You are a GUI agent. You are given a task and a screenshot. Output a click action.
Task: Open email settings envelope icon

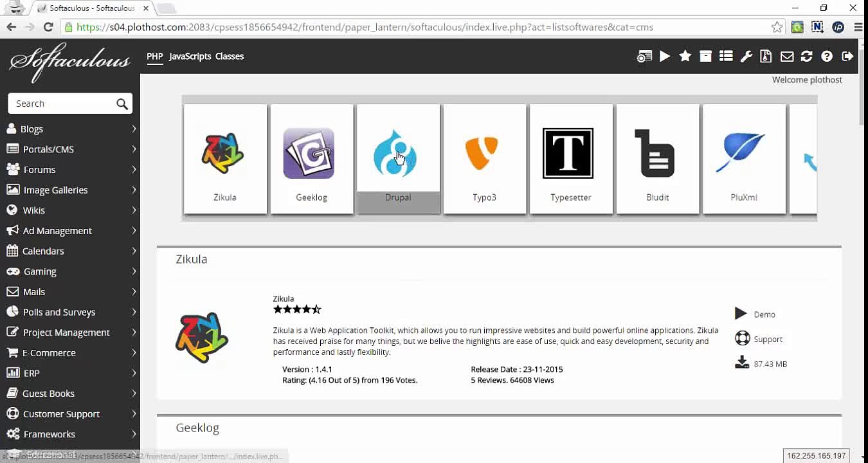tap(787, 57)
